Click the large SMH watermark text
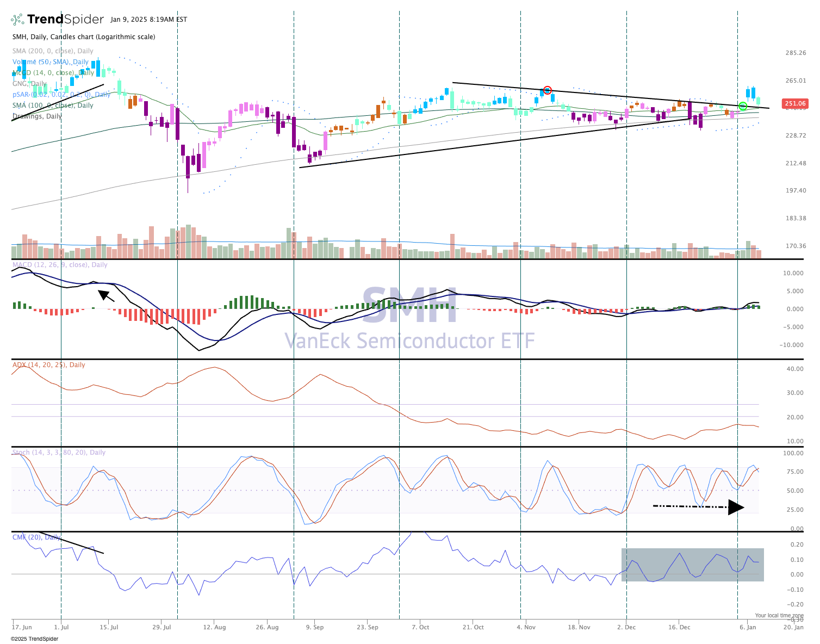This screenshot has height=644, width=820. tap(409, 306)
